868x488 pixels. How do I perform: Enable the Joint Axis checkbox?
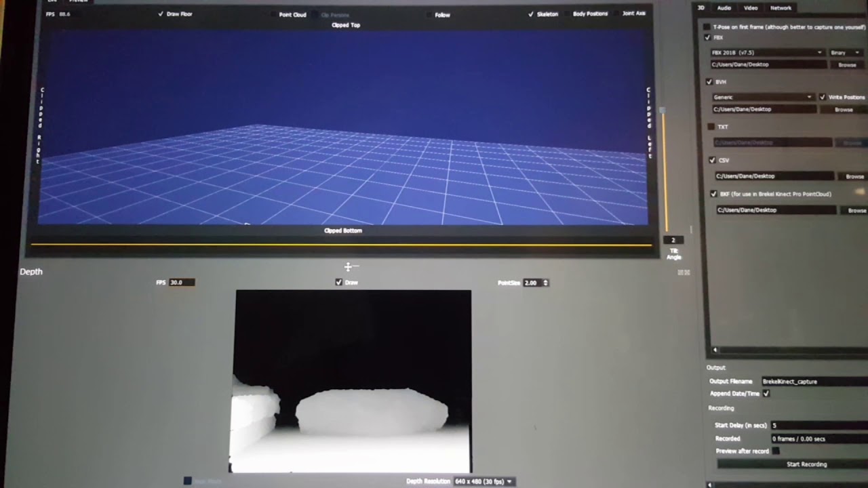(617, 13)
